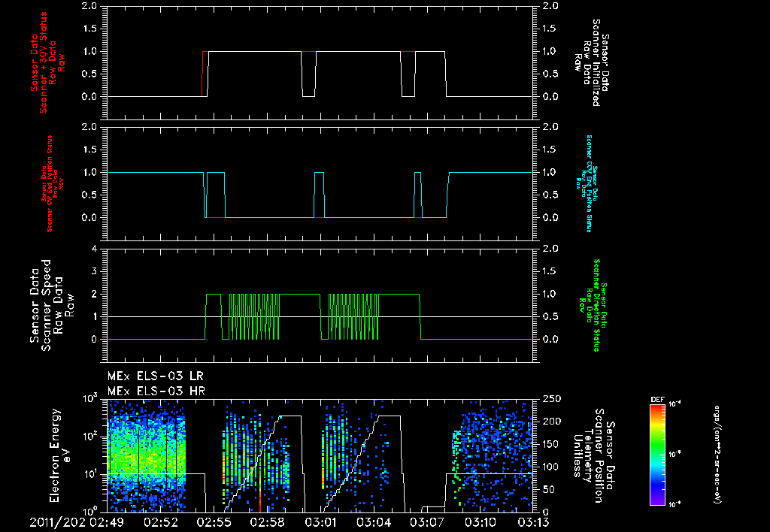
Task: Click the white 'Scanner Speed Raw Data' axis title
Action: [x=52, y=305]
